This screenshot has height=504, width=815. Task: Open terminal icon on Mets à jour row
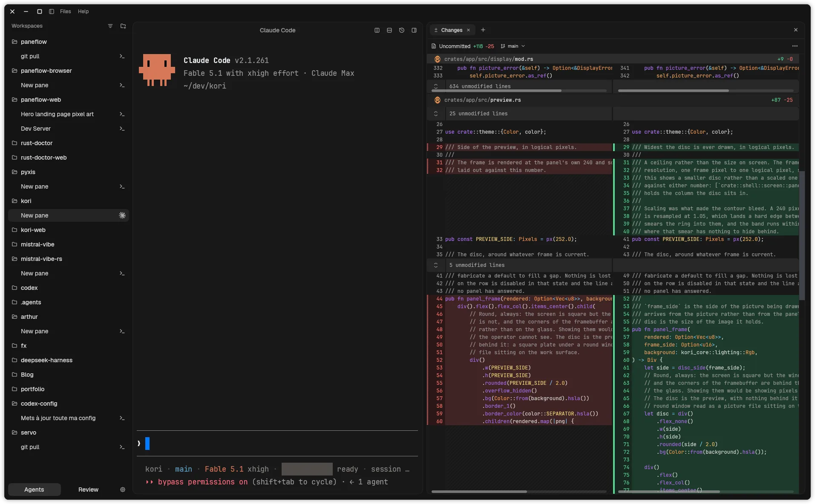[122, 418]
